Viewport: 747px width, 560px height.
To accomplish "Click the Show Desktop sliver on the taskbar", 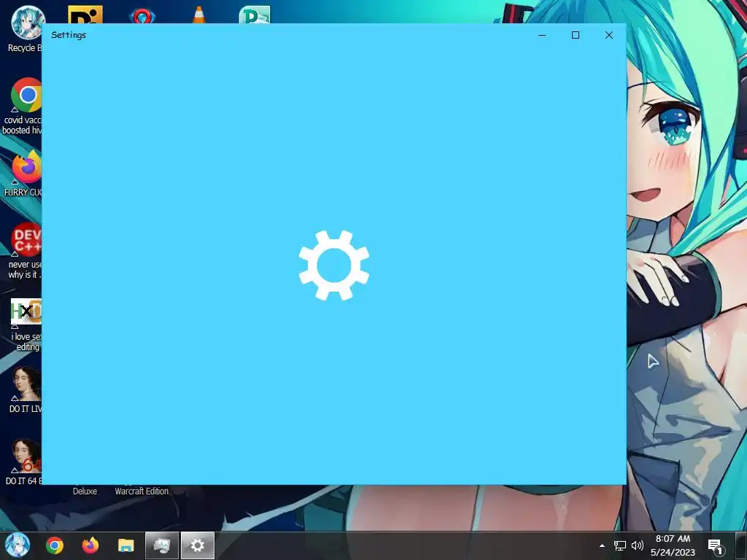I will [742, 545].
